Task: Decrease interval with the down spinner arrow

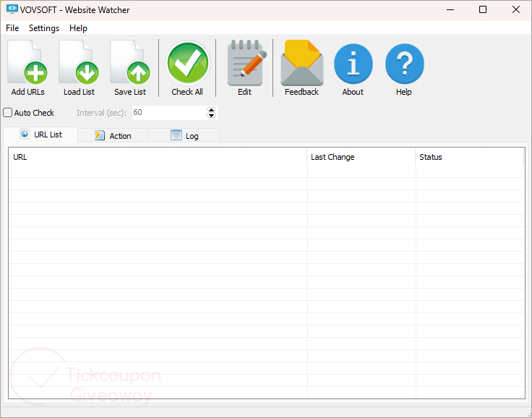Action: coord(211,116)
